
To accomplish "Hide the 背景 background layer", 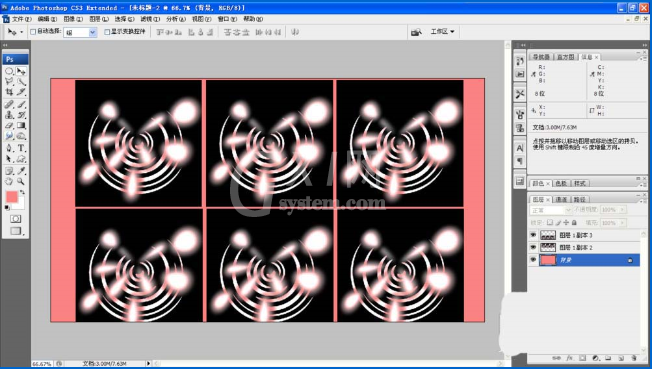I will click(x=533, y=260).
